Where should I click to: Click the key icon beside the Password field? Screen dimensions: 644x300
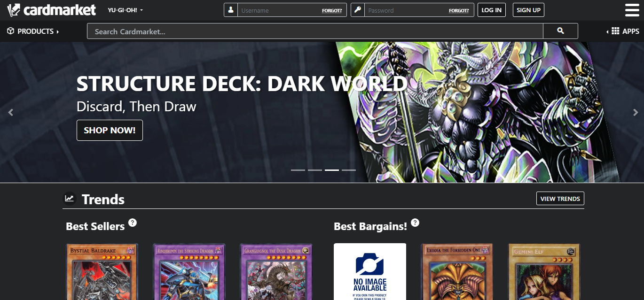[x=358, y=10]
